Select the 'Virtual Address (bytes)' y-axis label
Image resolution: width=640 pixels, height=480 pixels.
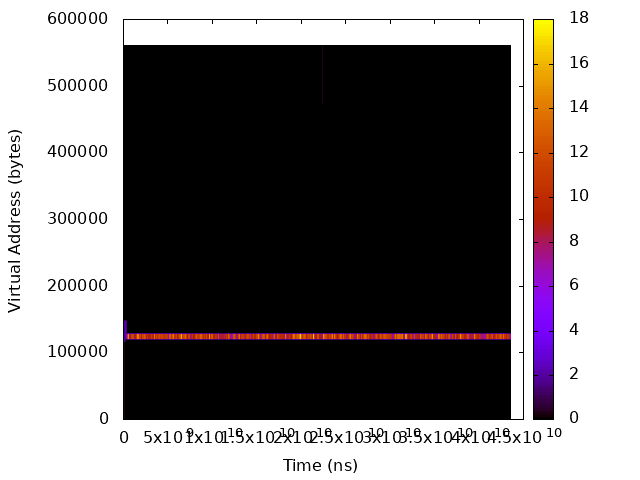pyautogui.click(x=15, y=220)
